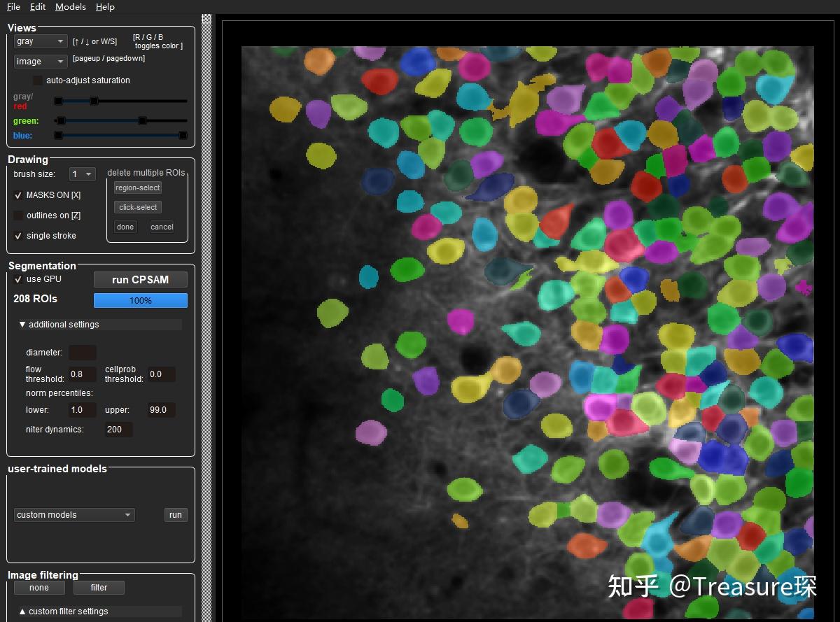Open the custom models dropdown

coord(74,515)
